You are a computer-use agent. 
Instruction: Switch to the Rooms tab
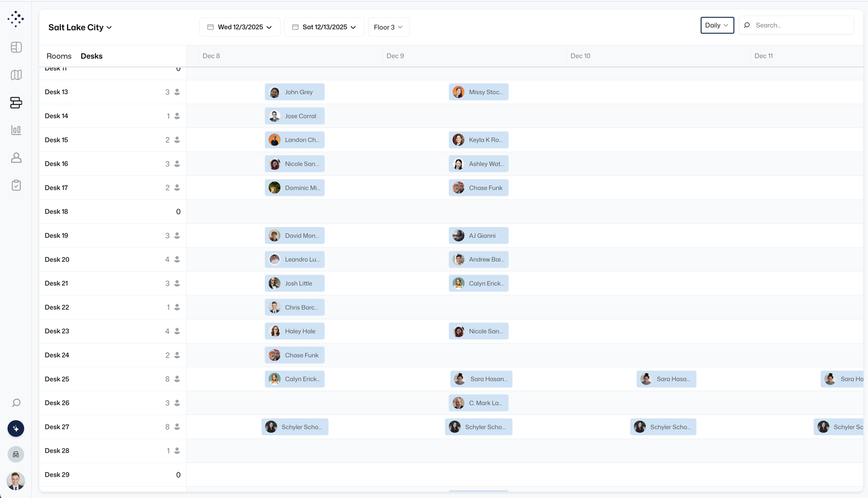[x=59, y=56]
